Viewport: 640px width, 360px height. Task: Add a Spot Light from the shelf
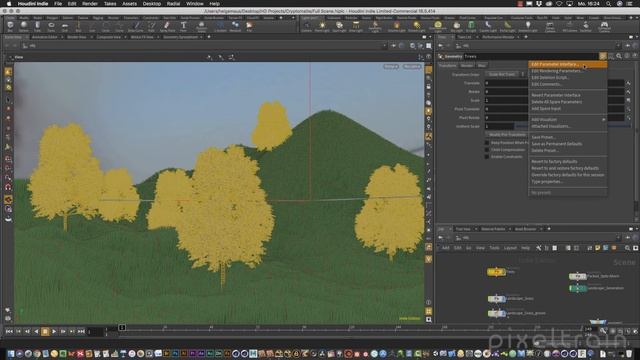click(339, 27)
